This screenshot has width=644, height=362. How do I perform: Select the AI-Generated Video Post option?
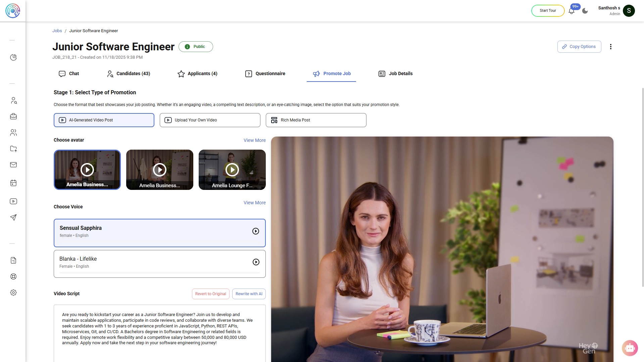click(104, 120)
